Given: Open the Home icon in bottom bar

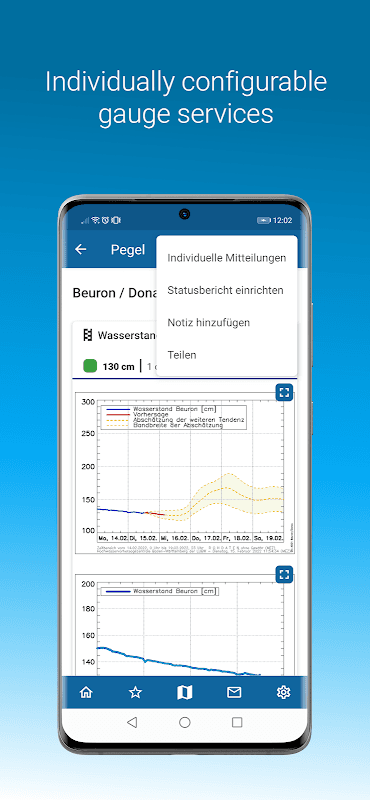Looking at the screenshot, I should pos(86,692).
